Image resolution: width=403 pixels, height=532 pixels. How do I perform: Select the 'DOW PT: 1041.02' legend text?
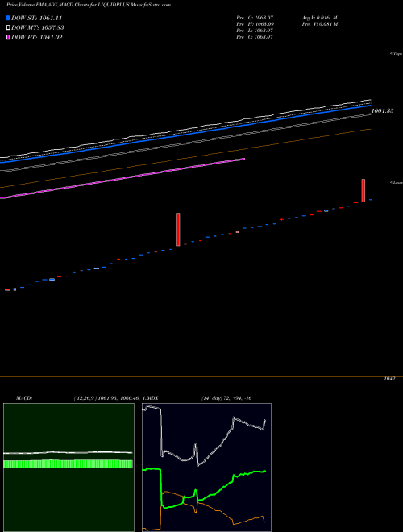36,37
